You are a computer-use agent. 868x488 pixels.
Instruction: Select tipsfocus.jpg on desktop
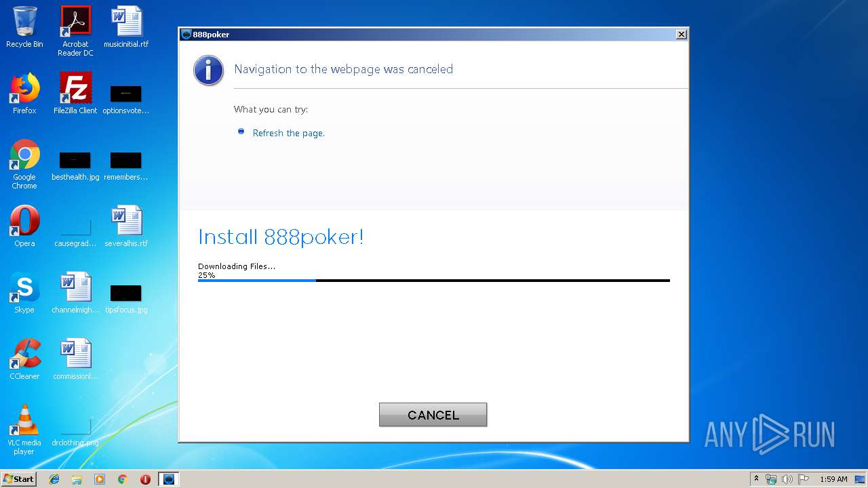click(126, 299)
